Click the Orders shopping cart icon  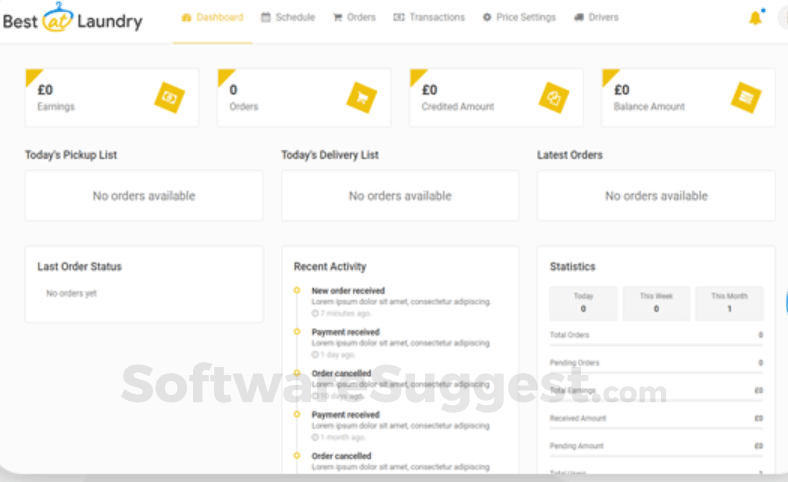[361, 97]
